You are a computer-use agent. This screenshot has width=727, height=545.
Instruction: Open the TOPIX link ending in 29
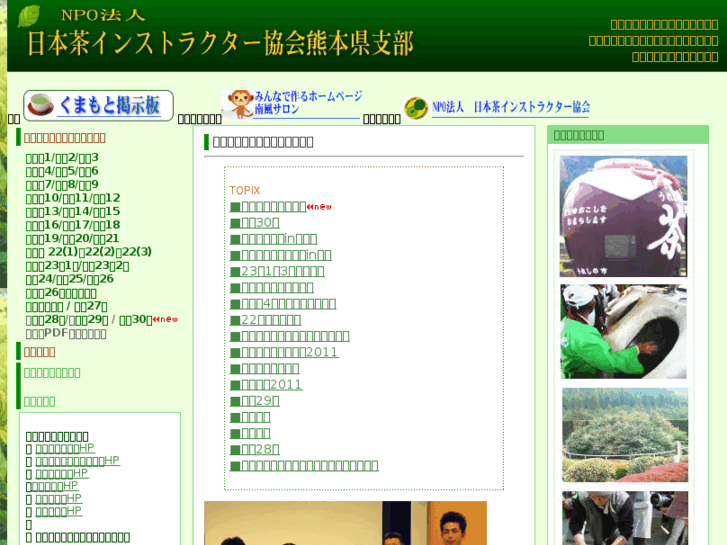pyautogui.click(x=255, y=401)
